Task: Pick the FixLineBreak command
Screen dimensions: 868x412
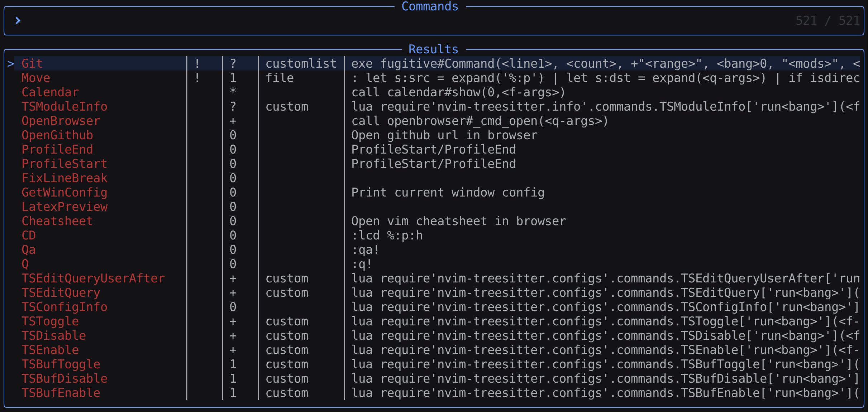Action: 65,178
